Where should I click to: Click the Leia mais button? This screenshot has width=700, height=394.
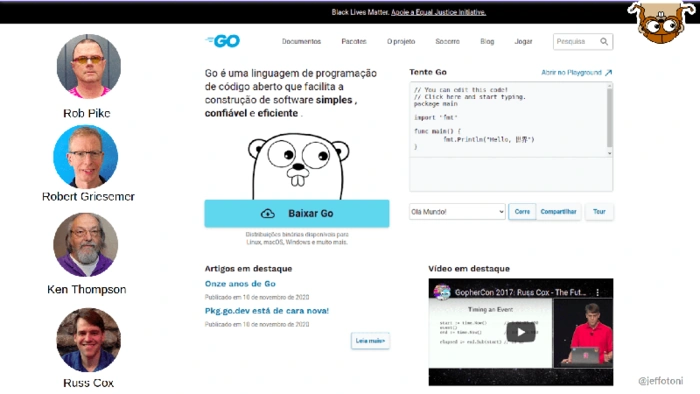coord(370,341)
